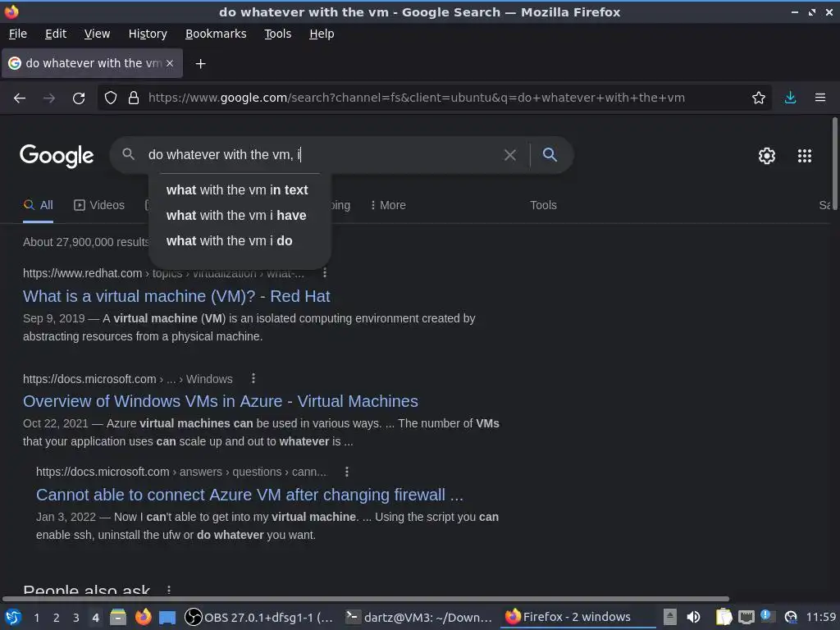This screenshot has width=840, height=630.
Task: Open the Firefox hamburger application menu
Action: point(820,98)
